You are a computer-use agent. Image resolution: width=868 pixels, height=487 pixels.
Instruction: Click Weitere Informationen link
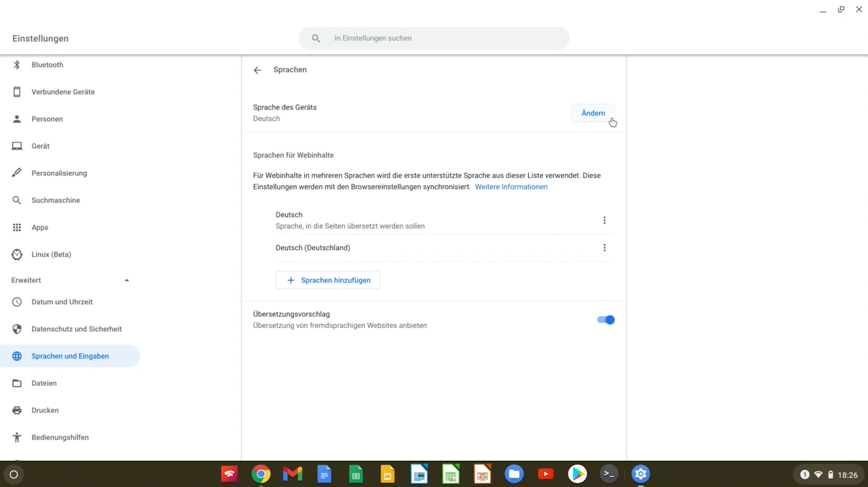512,186
